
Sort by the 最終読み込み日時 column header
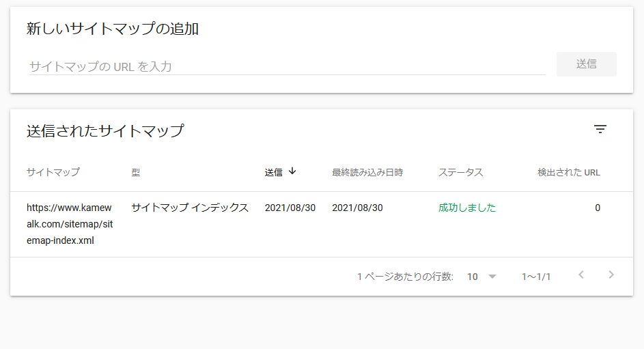(367, 172)
